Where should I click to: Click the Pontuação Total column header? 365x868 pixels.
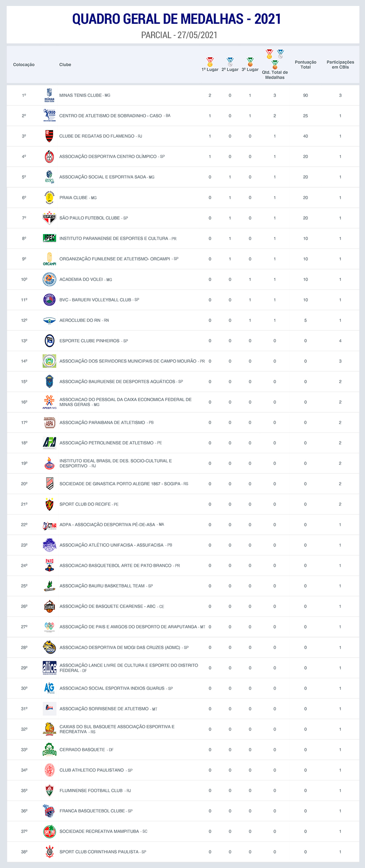[x=305, y=64]
